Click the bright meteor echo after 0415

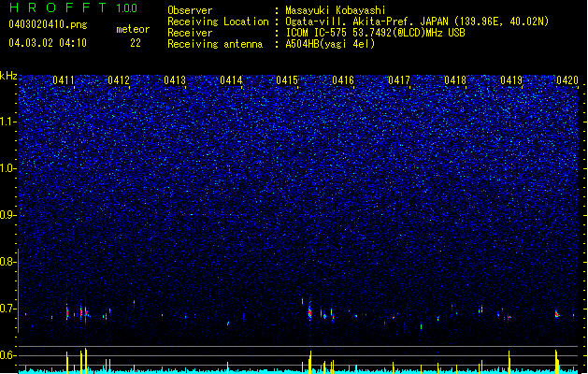click(x=309, y=312)
